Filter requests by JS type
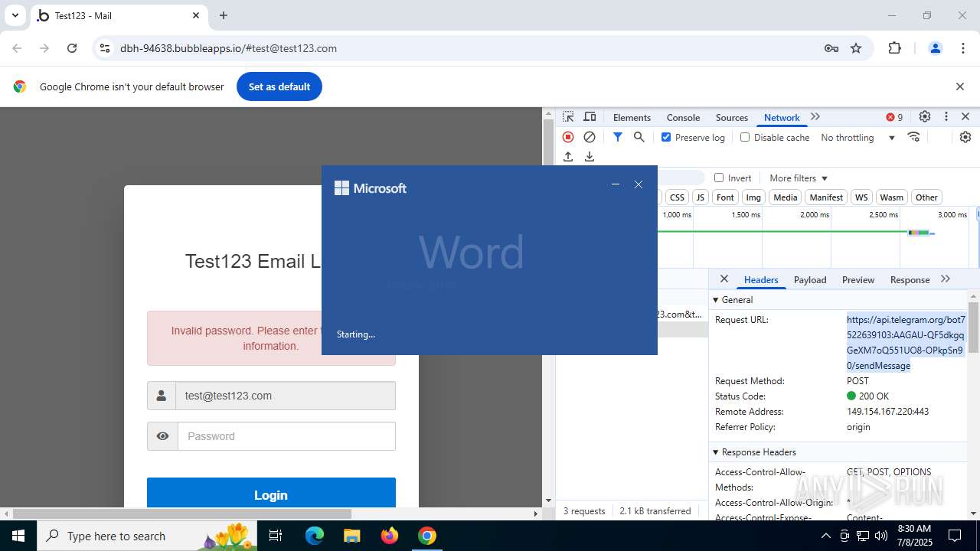The image size is (980, 551). point(700,197)
